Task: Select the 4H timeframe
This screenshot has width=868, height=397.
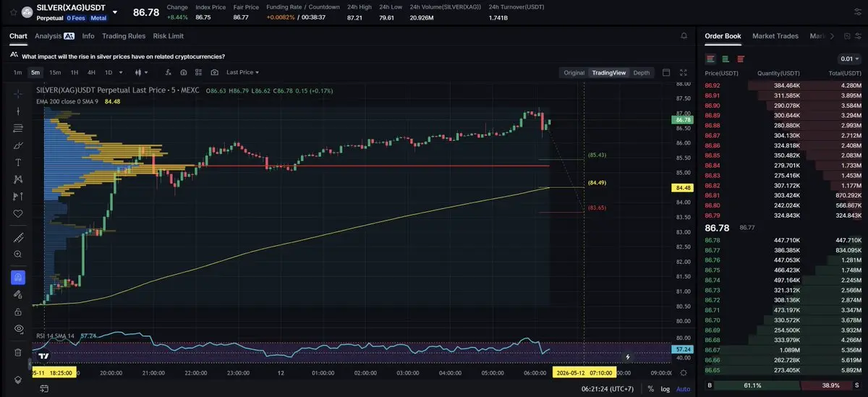Action: pyautogui.click(x=91, y=72)
